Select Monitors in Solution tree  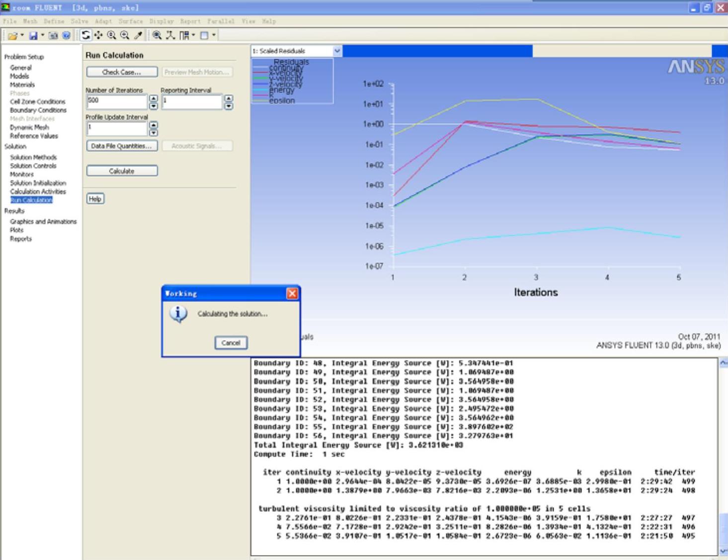click(22, 174)
